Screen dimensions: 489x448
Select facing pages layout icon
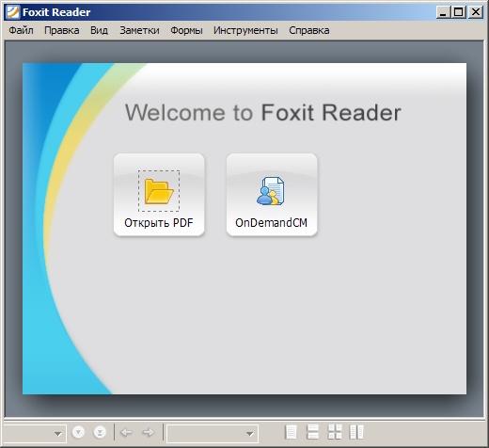[x=356, y=432]
